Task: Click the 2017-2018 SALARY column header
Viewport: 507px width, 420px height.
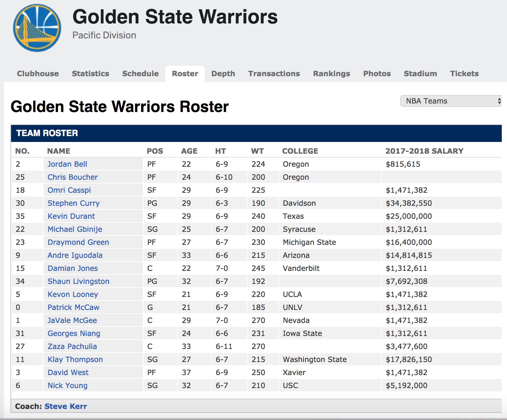Action: tap(424, 151)
